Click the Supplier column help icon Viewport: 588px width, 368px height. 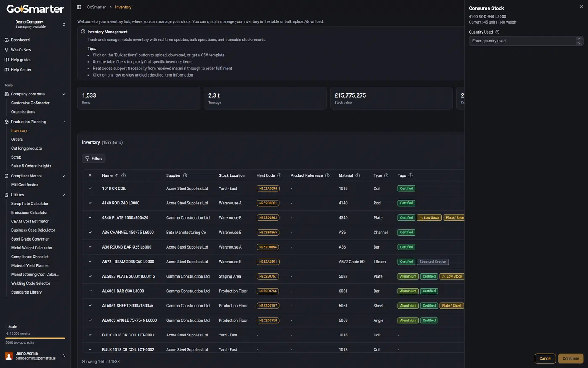(185, 175)
